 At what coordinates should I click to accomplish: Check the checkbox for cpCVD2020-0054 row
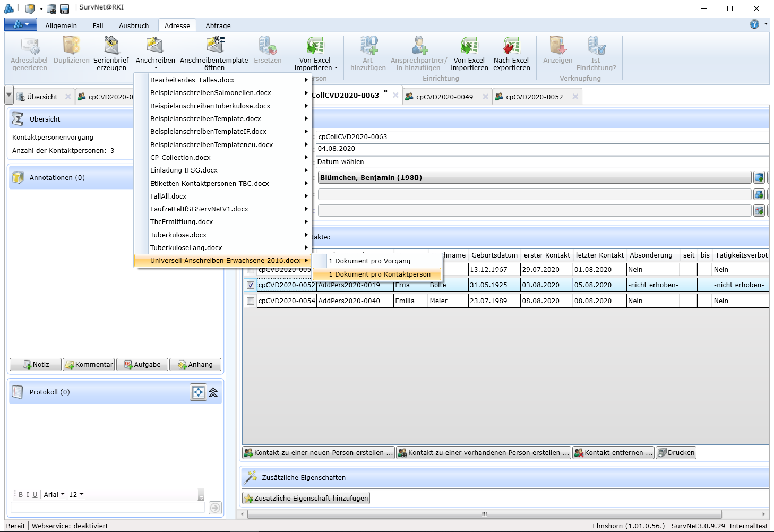tap(251, 301)
